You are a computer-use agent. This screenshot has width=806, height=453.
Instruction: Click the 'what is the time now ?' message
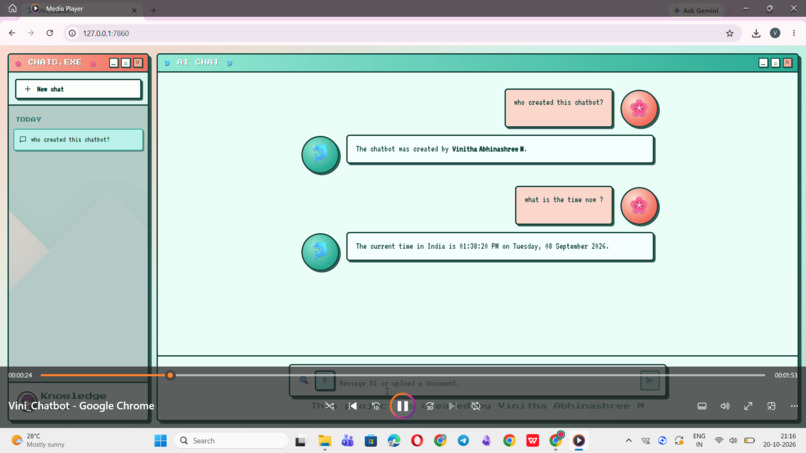[564, 205]
